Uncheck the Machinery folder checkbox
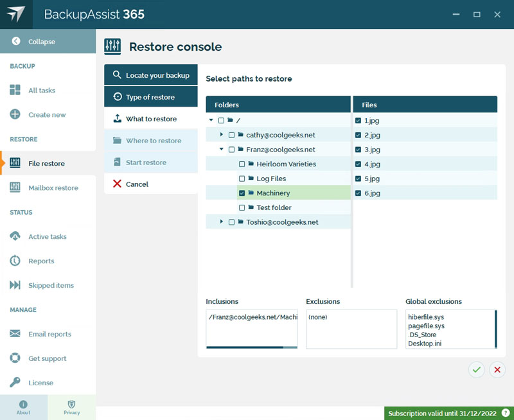Screen dimensions: 514x420 [242, 193]
